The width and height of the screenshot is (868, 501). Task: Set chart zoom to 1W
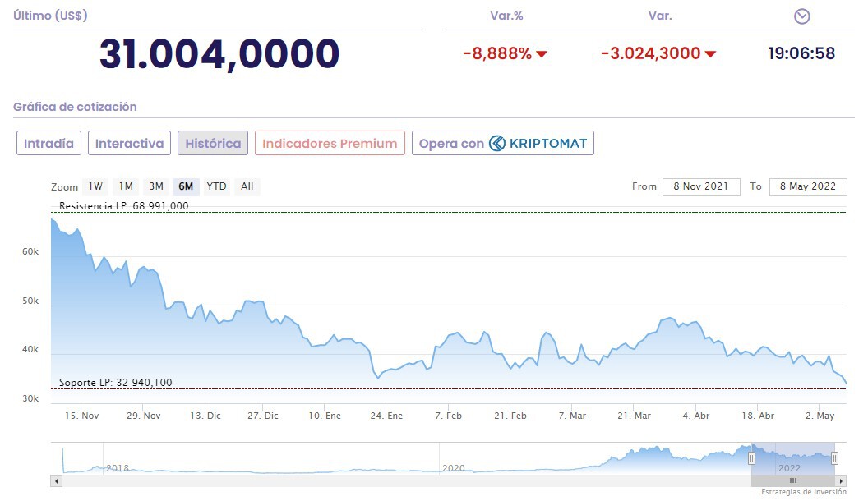[95, 186]
